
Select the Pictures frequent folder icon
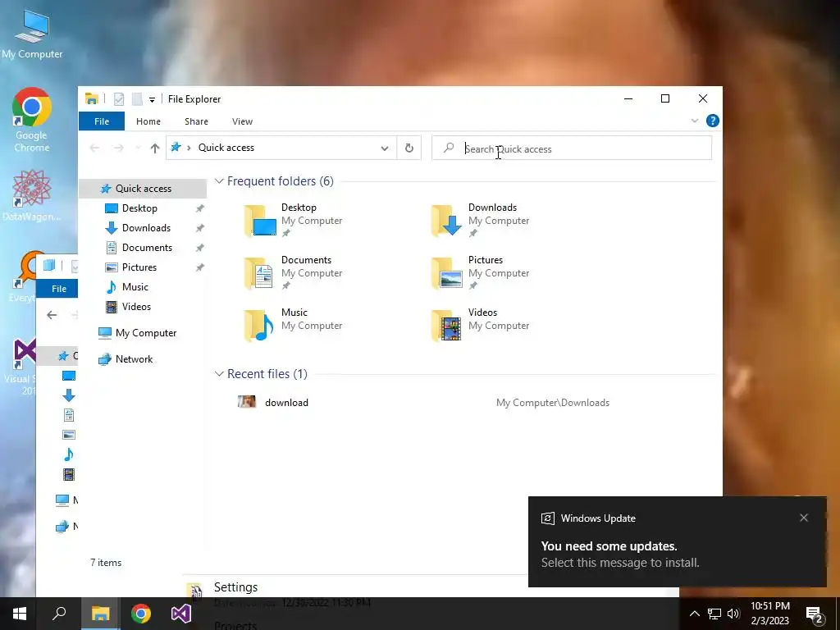(x=447, y=272)
